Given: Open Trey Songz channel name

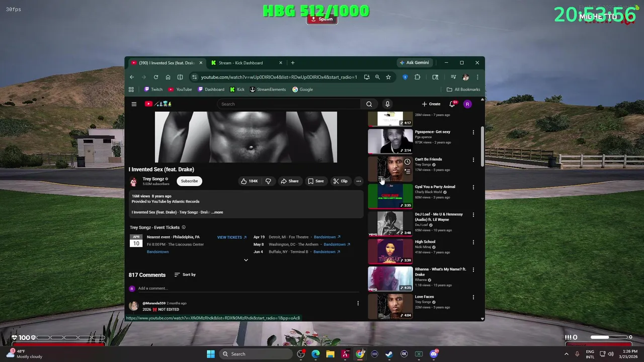Looking at the screenshot, I should 153,179.
